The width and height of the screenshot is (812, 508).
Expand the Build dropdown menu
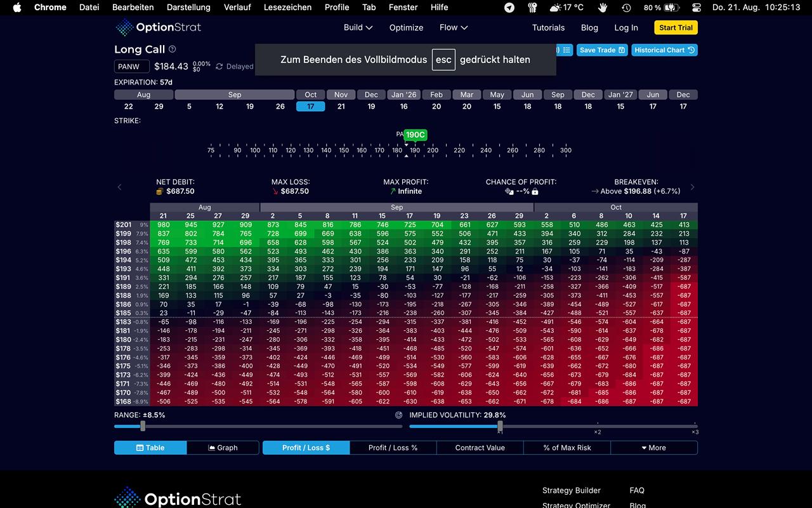(x=358, y=27)
